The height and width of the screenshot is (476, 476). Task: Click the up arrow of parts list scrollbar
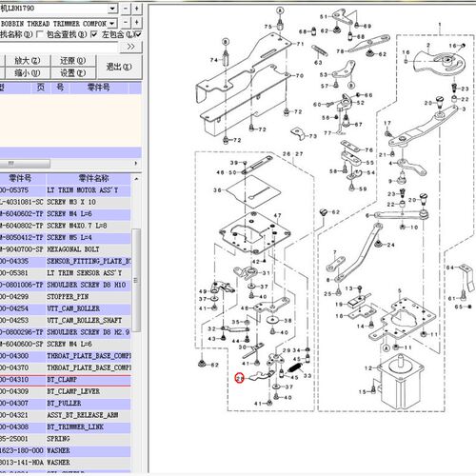(136, 179)
